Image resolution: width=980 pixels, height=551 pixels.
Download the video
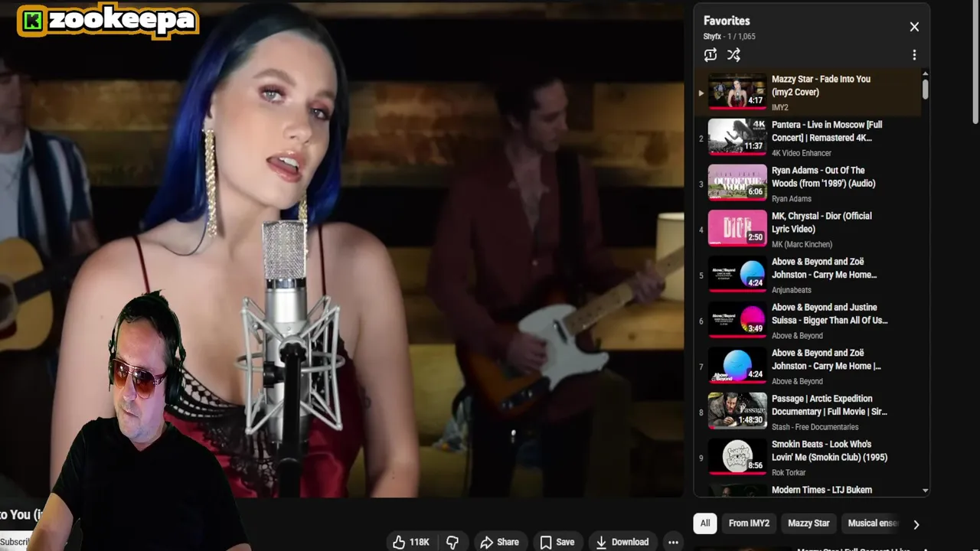pos(622,542)
